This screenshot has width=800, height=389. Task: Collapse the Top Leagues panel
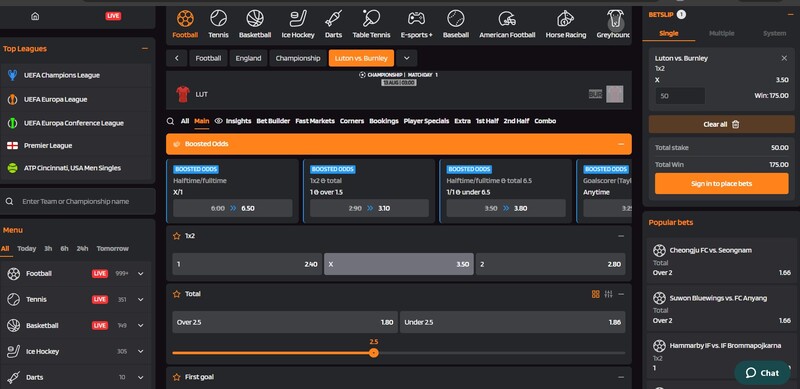(145, 48)
